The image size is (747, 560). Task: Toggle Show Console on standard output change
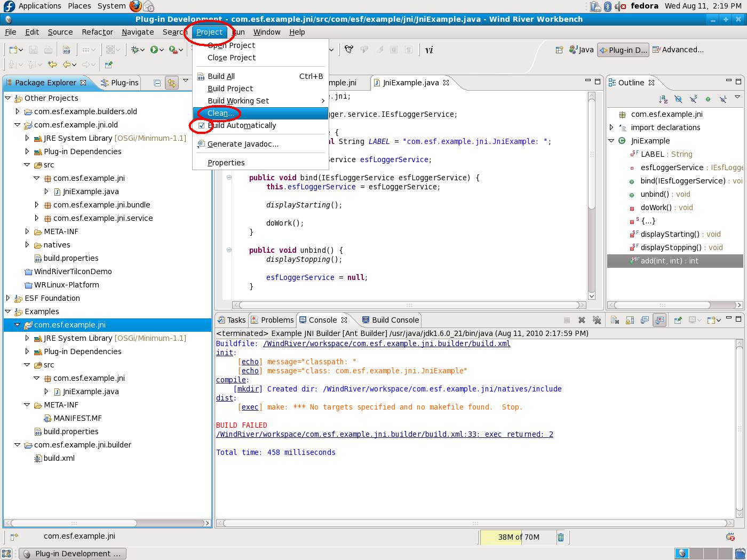(645, 320)
